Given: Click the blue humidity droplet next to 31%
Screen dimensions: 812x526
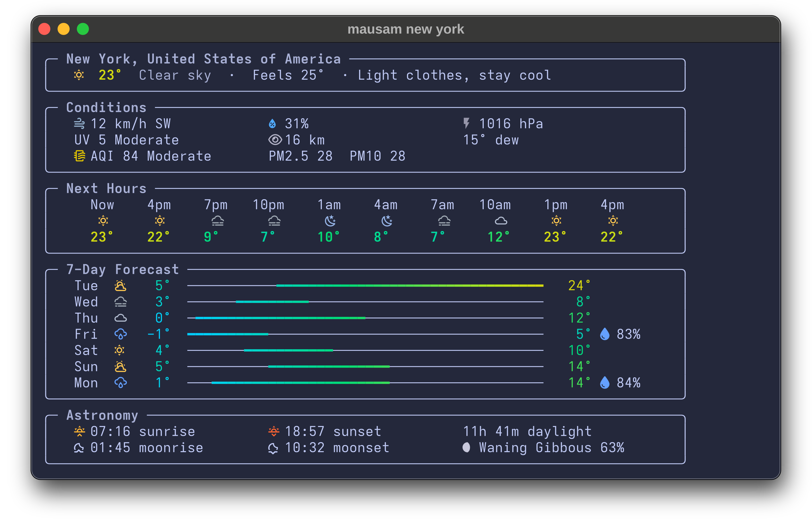Looking at the screenshot, I should pyautogui.click(x=272, y=124).
